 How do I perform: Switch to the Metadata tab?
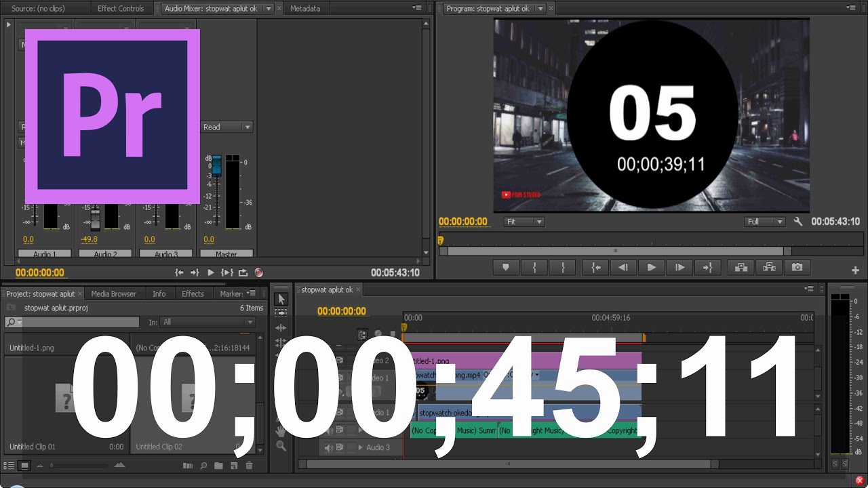click(x=305, y=8)
